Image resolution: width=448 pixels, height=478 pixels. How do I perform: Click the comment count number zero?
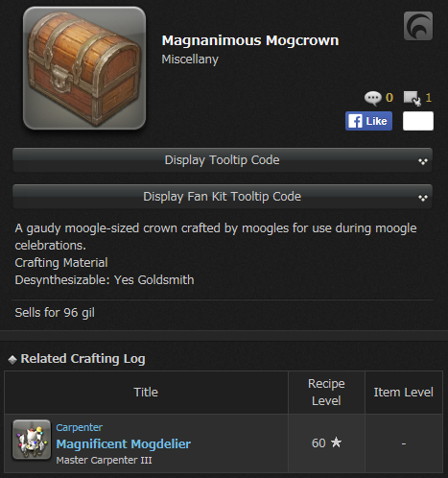click(x=389, y=97)
